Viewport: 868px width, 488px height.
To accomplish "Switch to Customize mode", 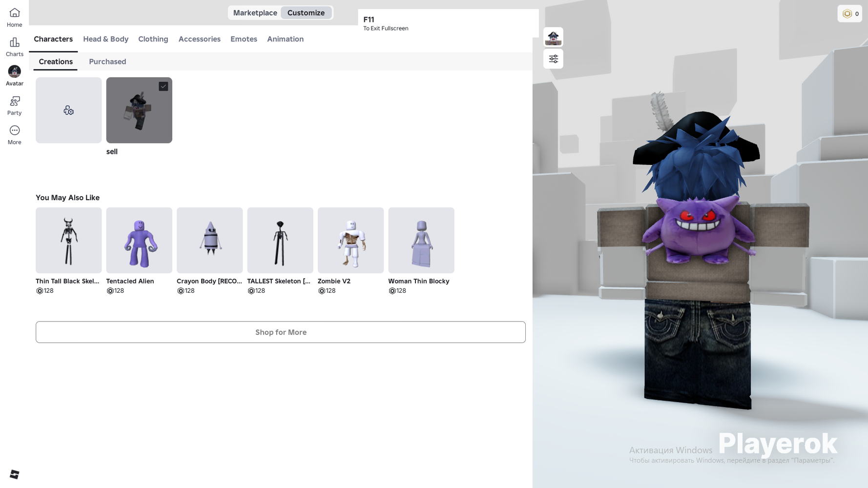I will click(306, 13).
